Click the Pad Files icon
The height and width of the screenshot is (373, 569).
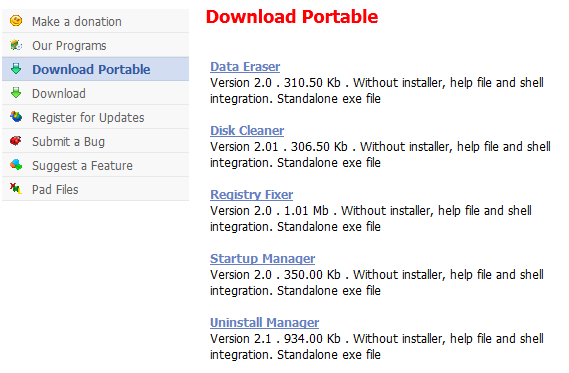[x=16, y=189]
